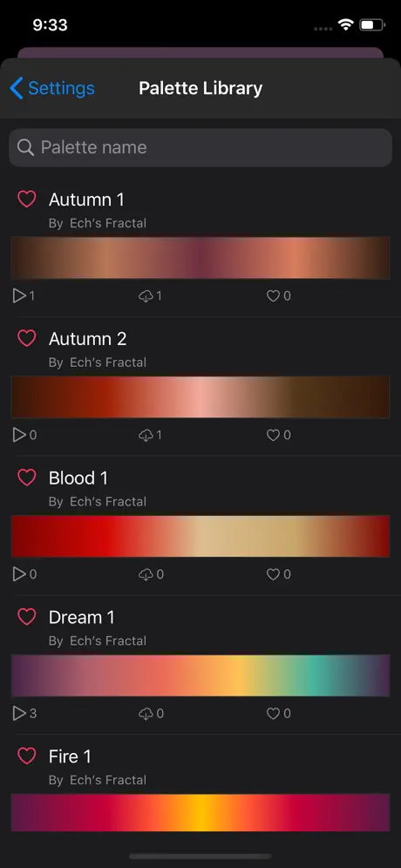The width and height of the screenshot is (401, 868).
Task: Tap the cloud download icon under Dream 1
Action: point(145,714)
